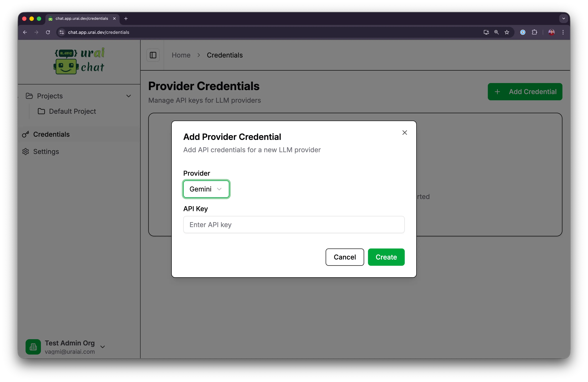
Task: Click the Credentials key icon
Action: coord(25,134)
